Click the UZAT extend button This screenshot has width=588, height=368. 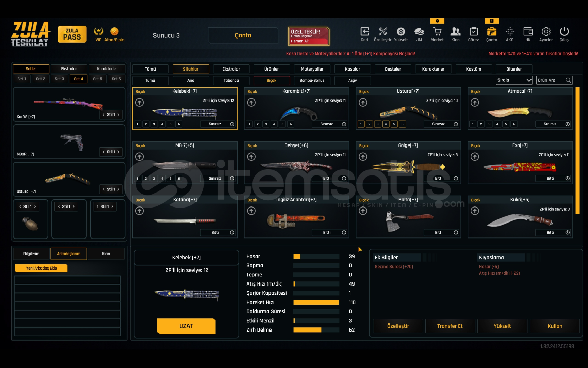pyautogui.click(x=186, y=326)
